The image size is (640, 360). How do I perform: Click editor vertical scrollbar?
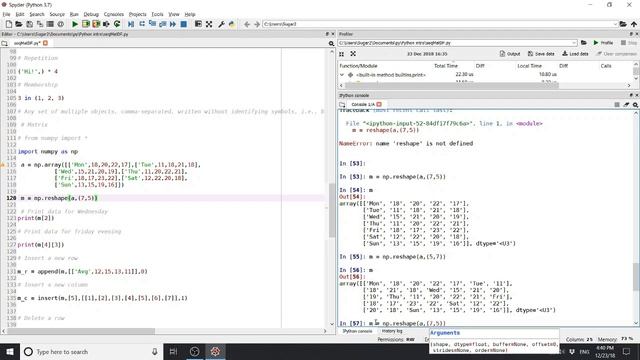pyautogui.click(x=332, y=210)
